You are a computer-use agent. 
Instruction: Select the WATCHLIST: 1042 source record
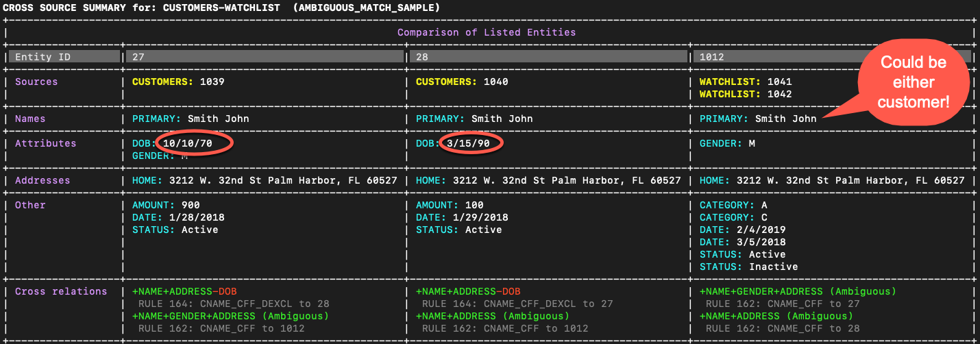coord(746,94)
